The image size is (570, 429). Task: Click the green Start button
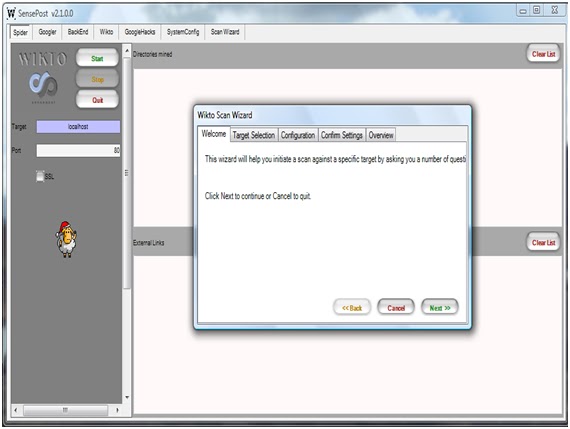[97, 58]
